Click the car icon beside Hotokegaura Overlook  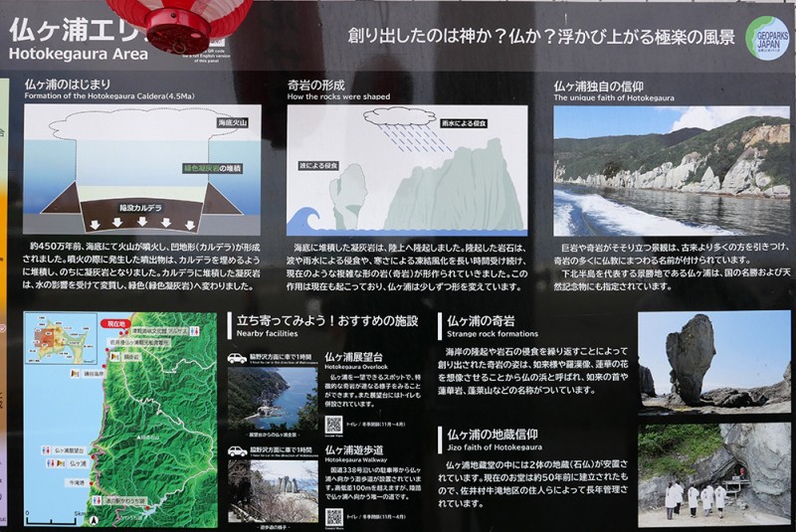coord(237,359)
